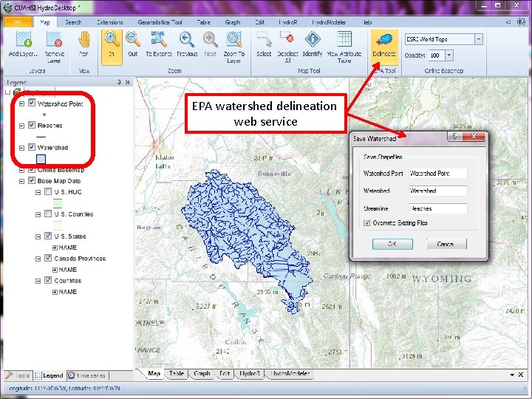The image size is (532, 399).
Task: Edit the Streamline filename field
Action: coord(437,208)
